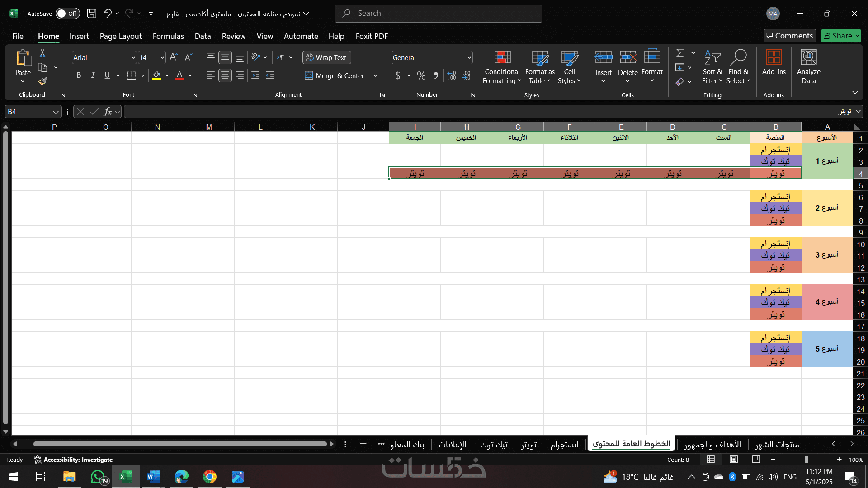Open the Page Layout ribbon tab
This screenshot has width=868, height=488.
point(120,36)
